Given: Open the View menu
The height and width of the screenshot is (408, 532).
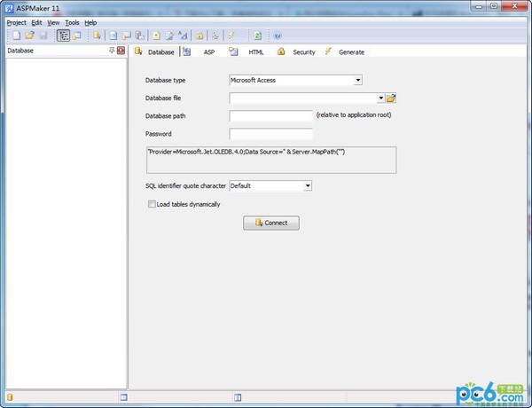Looking at the screenshot, I should coord(53,23).
